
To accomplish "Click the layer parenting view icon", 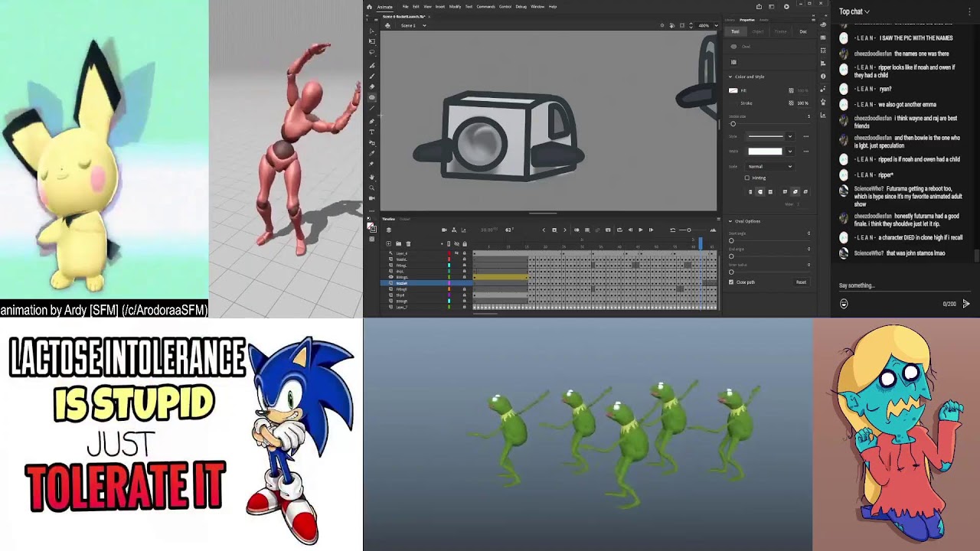I will 454,230.
